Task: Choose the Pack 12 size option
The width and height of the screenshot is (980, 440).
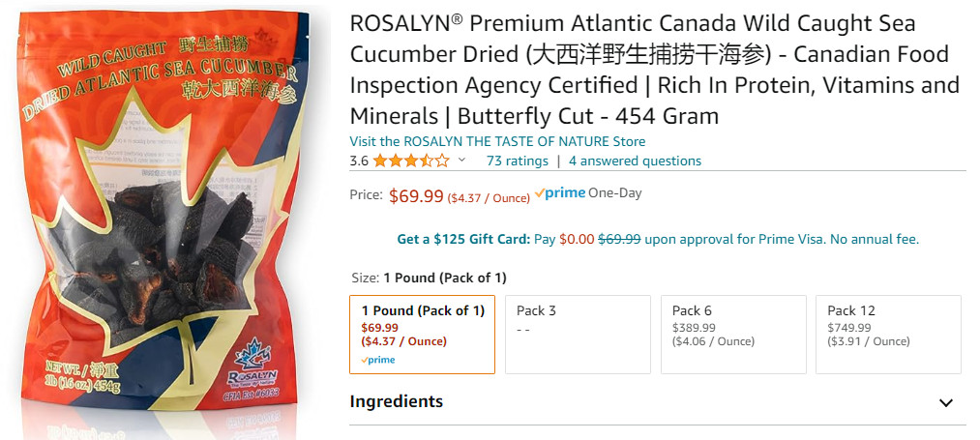Action: point(888,334)
